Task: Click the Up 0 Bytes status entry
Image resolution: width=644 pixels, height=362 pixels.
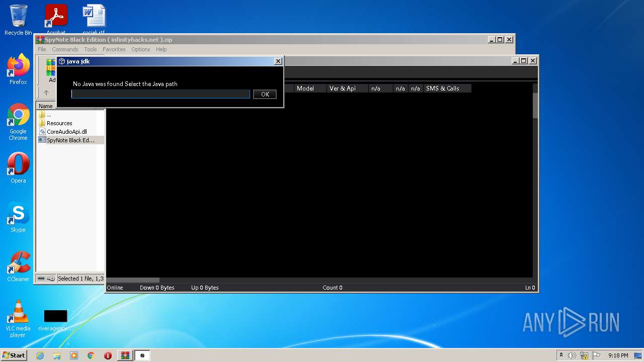Action: [205, 288]
